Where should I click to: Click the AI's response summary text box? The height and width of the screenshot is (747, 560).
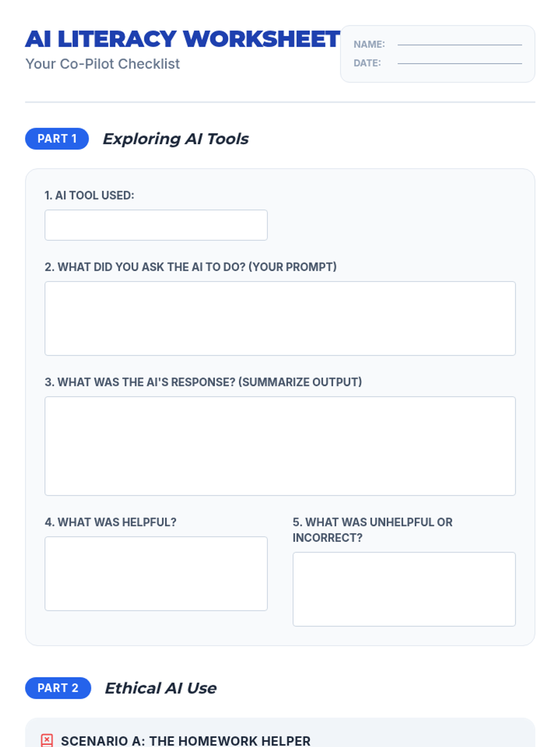(280, 446)
